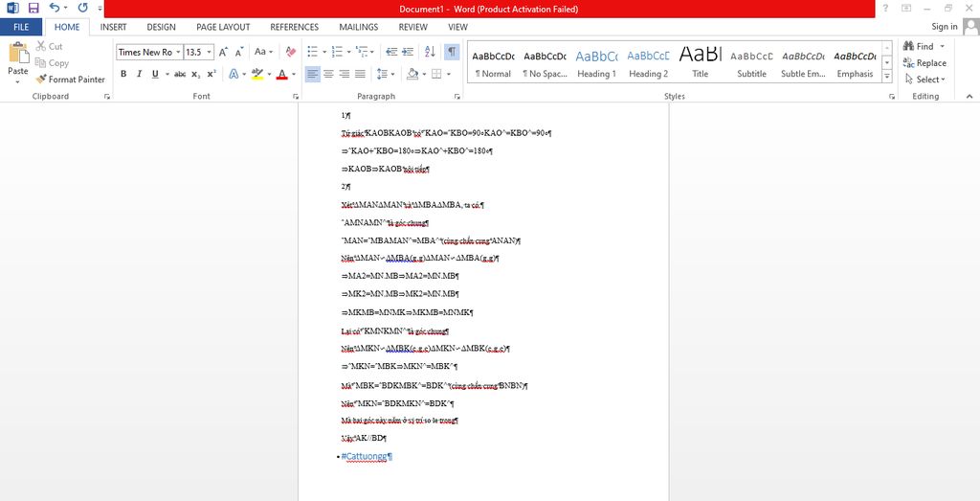Toggle Italic formatting
The image size is (980, 501).
tap(139, 74)
